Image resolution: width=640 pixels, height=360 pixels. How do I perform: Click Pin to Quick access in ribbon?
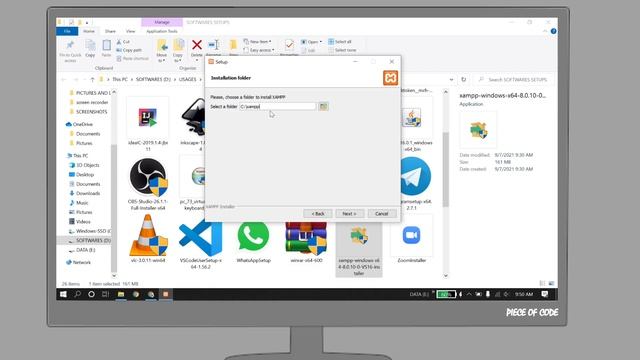(x=70, y=51)
